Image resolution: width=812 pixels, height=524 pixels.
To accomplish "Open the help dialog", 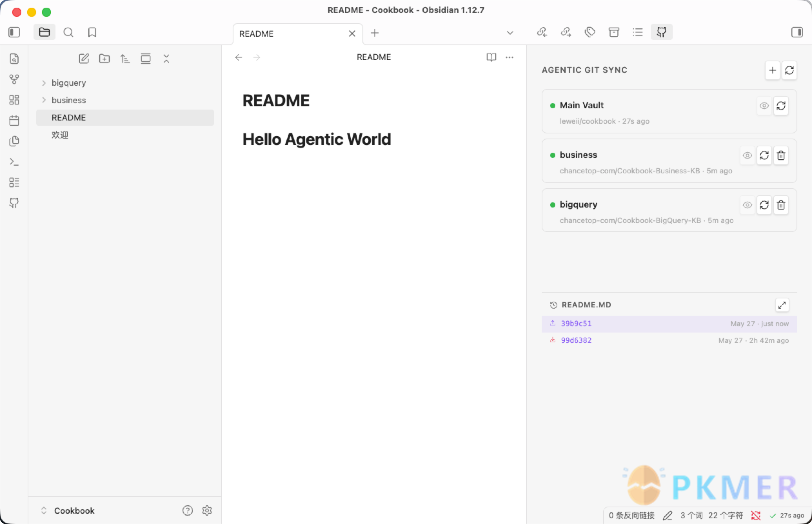I will pos(188,510).
